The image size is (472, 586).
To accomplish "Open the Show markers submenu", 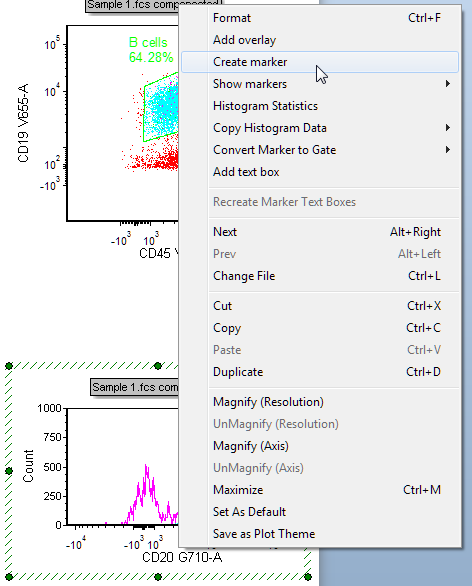I will click(x=320, y=84).
